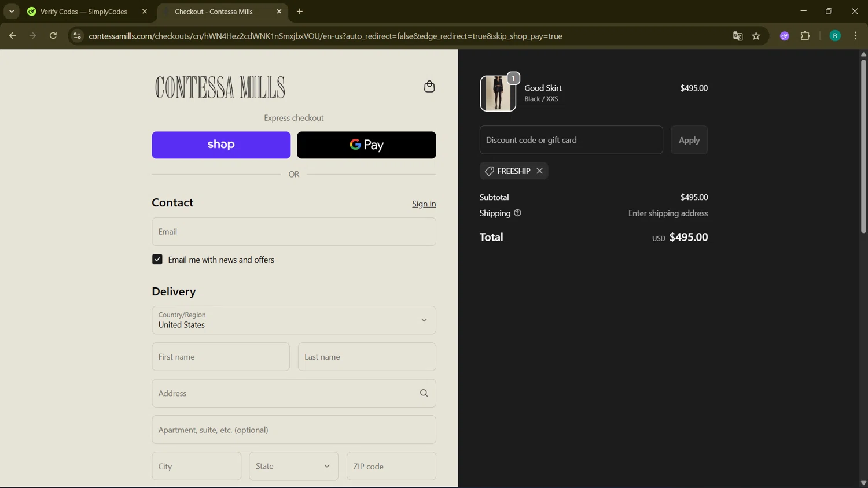Screen dimensions: 868x488
Task: Click the Subtotal label
Action: point(494,197)
